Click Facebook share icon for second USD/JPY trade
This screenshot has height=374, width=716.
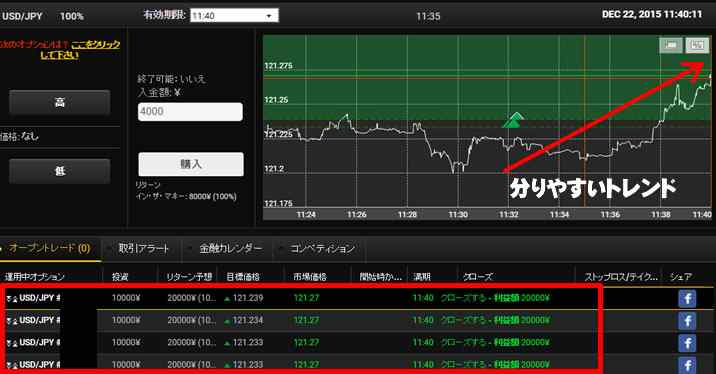point(687,321)
